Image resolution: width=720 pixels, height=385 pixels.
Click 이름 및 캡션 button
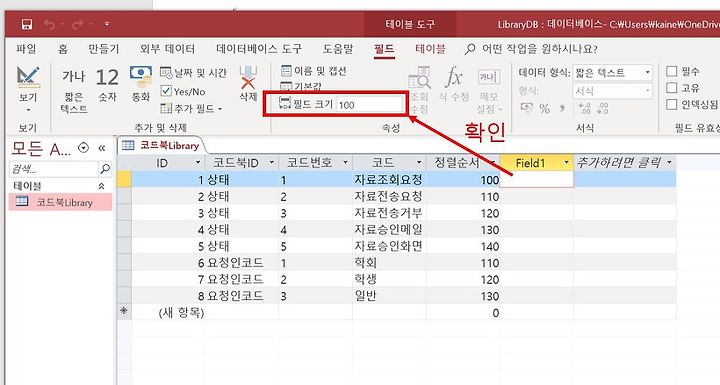point(314,71)
